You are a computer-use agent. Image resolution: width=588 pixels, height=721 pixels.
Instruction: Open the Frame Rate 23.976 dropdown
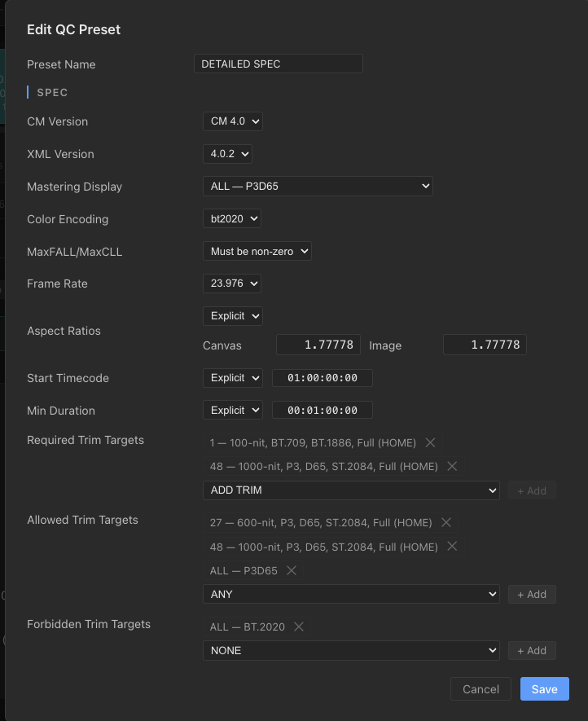[x=232, y=284]
